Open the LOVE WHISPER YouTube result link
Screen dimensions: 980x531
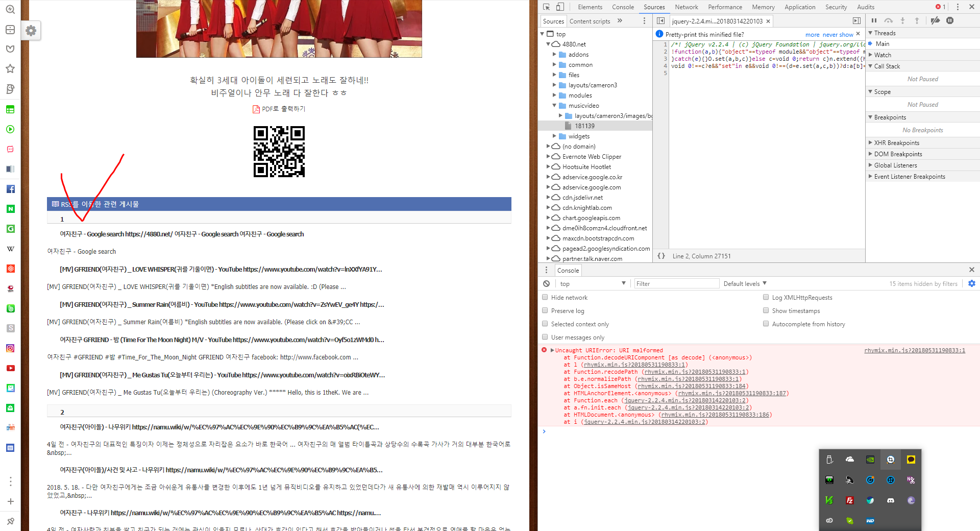click(220, 269)
